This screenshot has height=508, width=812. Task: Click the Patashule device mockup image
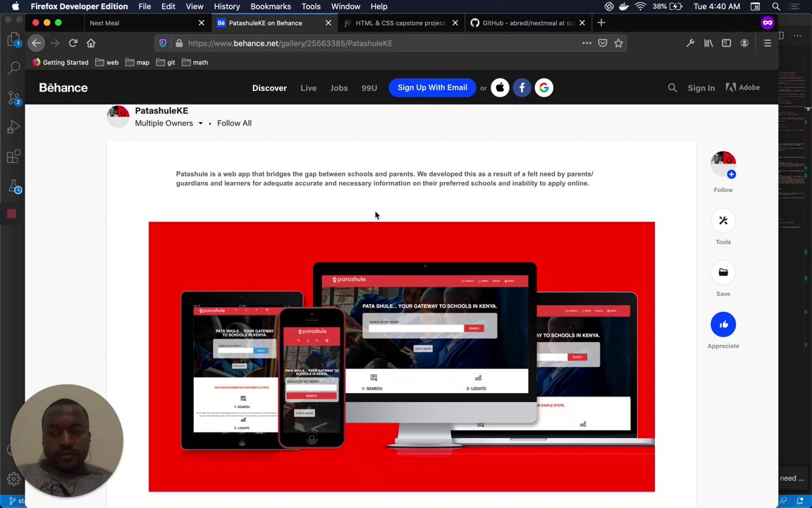[401, 356]
